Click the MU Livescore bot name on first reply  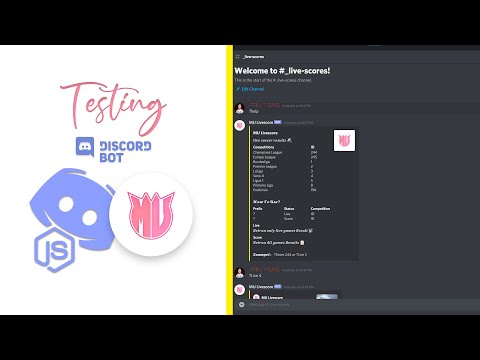click(261, 122)
